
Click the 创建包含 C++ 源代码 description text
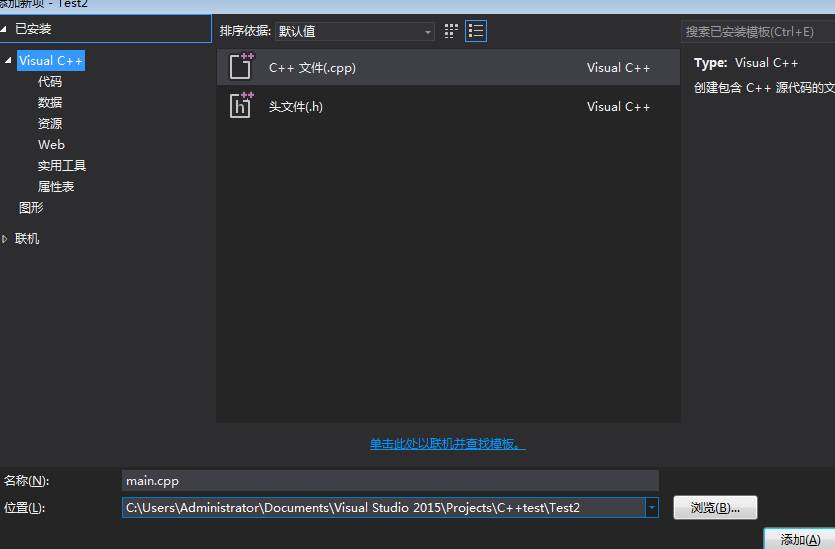click(764, 88)
